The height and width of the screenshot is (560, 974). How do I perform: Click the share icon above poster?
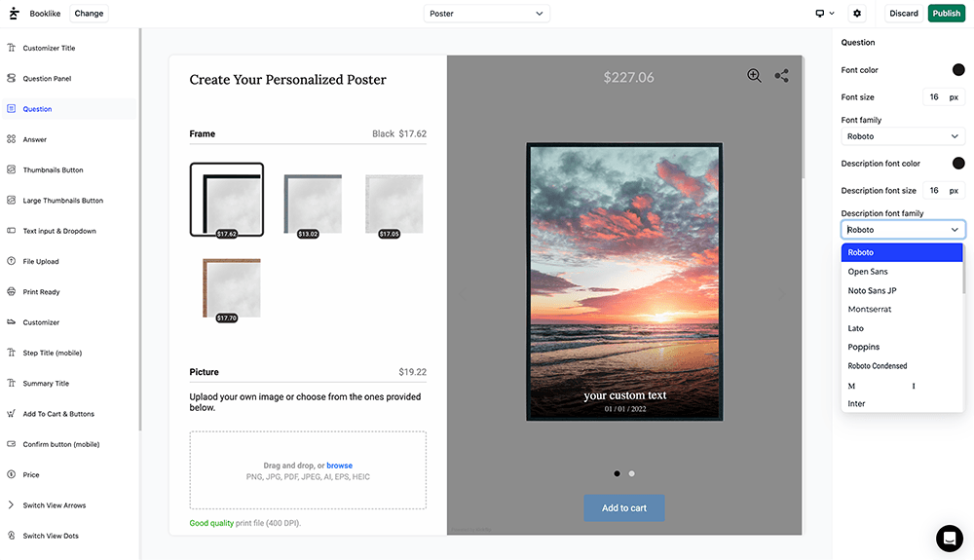tap(781, 76)
